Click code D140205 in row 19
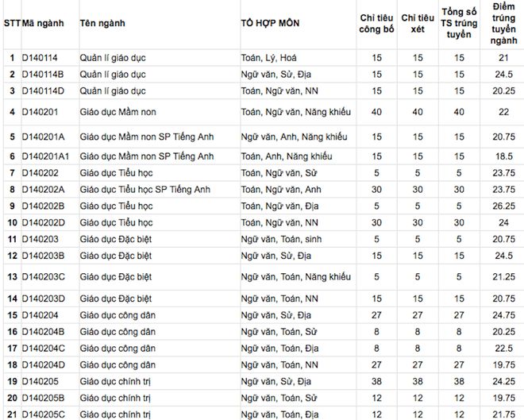Image resolution: width=524 pixels, height=420 pixels. [x=40, y=380]
